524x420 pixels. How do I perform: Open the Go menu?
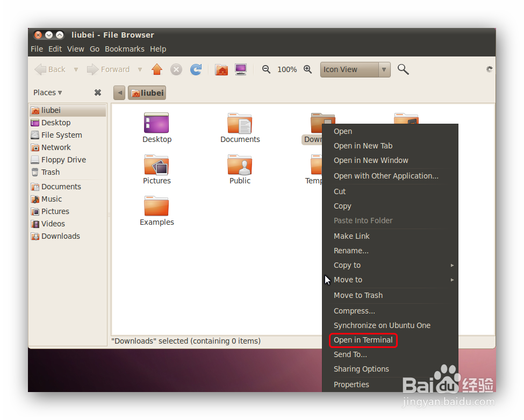coord(95,49)
